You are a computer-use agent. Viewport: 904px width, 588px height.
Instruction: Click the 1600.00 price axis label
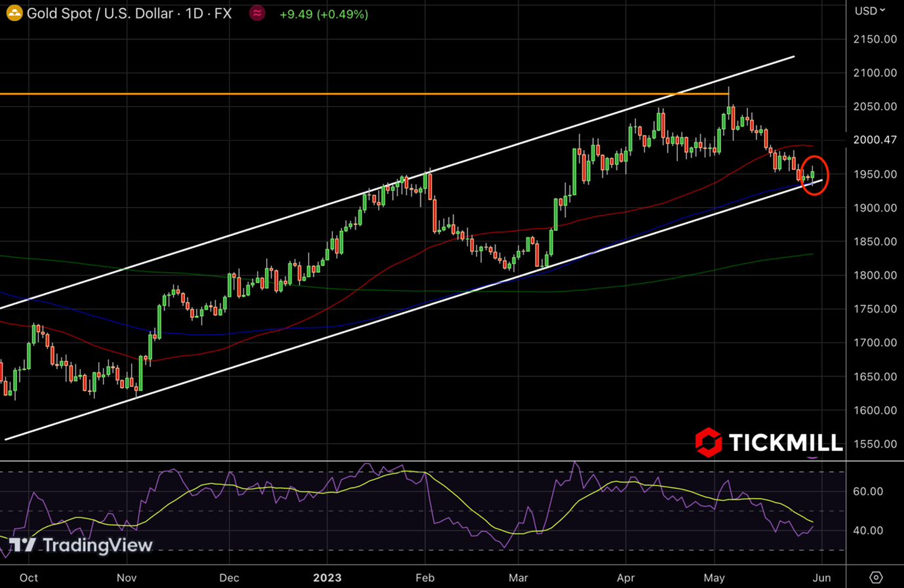point(875,410)
